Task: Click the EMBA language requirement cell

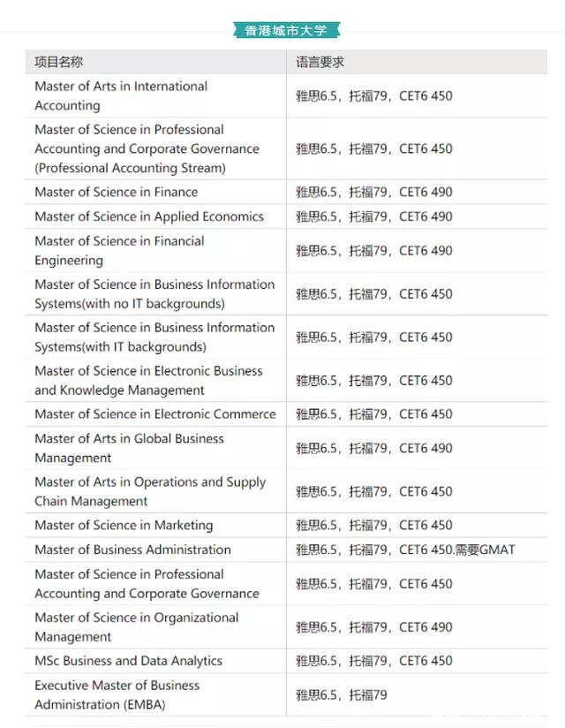Action: pyautogui.click(x=342, y=694)
